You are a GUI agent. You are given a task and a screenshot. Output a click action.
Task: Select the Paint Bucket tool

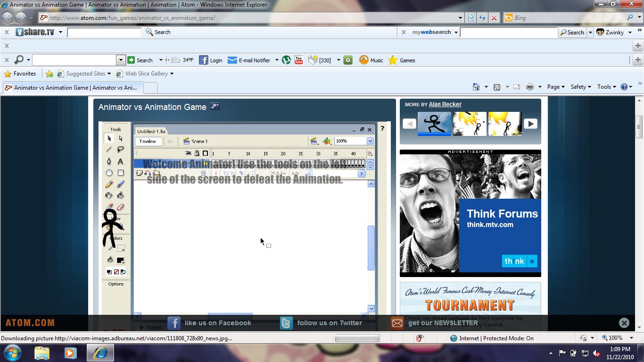click(121, 195)
